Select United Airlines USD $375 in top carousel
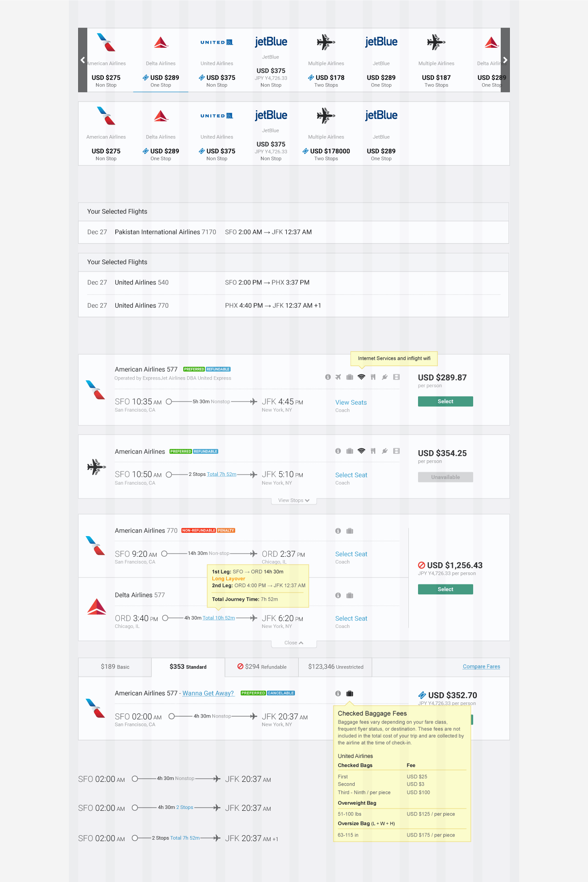Viewport: 588px width, 882px height. [x=217, y=60]
